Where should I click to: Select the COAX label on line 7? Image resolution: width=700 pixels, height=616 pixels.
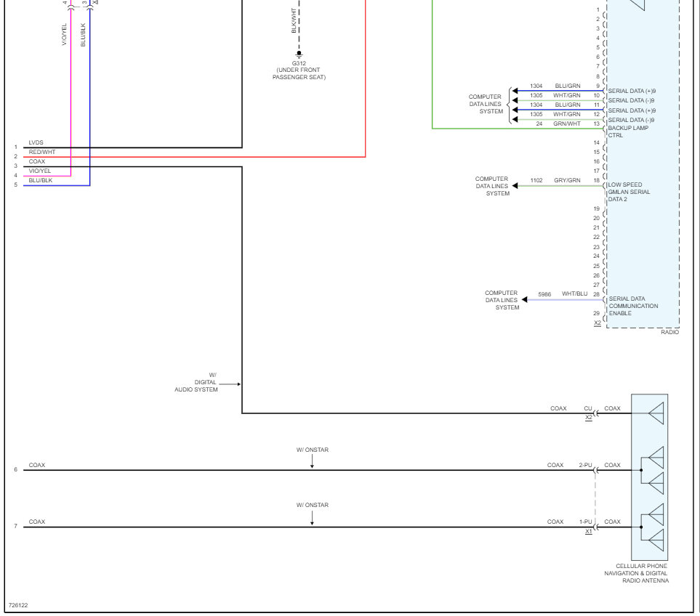tap(37, 522)
